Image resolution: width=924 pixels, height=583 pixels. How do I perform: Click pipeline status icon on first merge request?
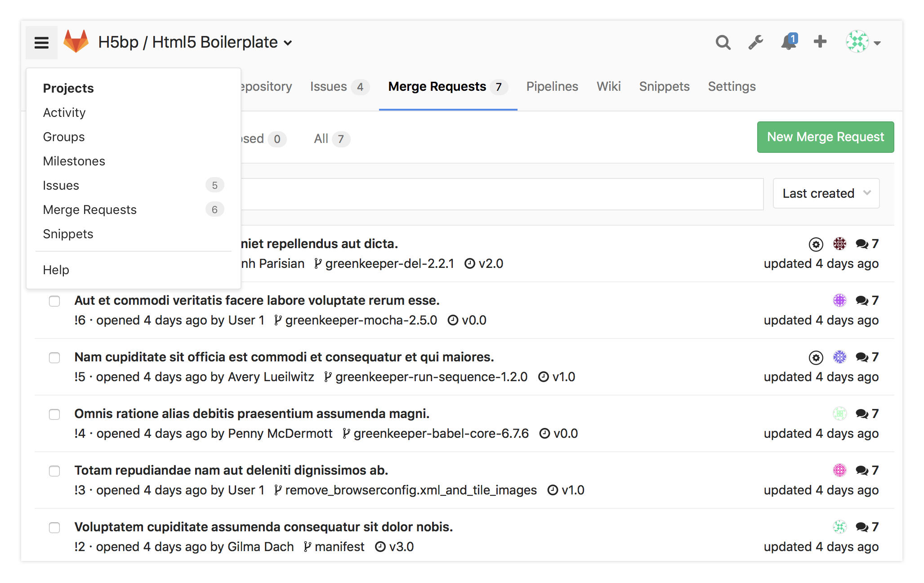[x=816, y=244]
